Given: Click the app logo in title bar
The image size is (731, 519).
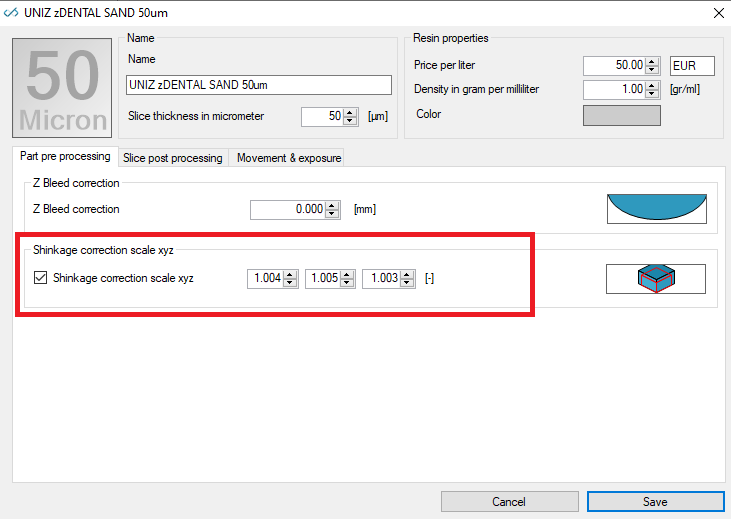Looking at the screenshot, I should [11, 13].
